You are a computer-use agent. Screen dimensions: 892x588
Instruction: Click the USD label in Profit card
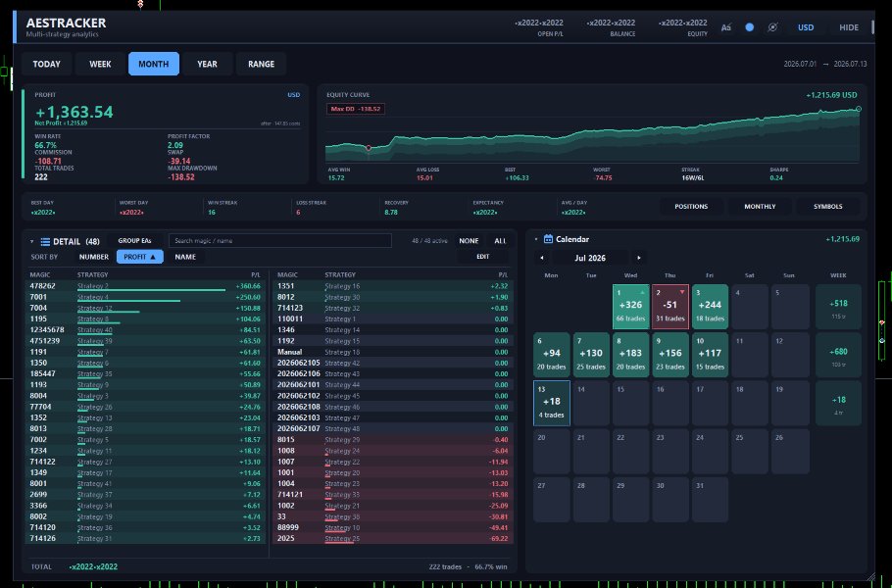(293, 95)
